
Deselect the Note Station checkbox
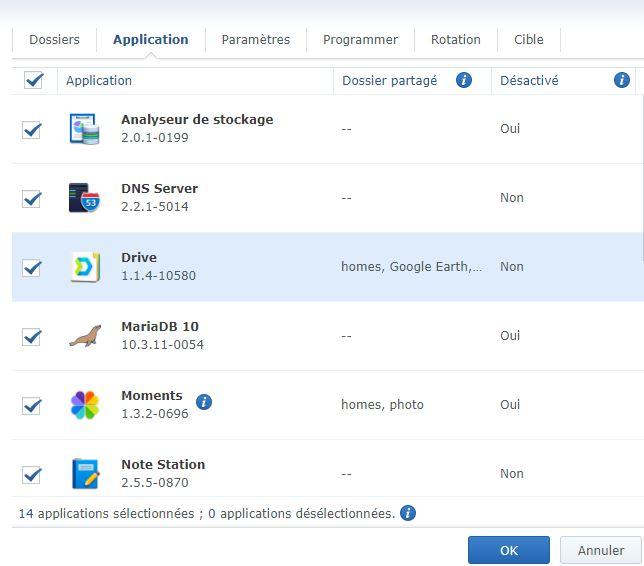[x=32, y=473]
